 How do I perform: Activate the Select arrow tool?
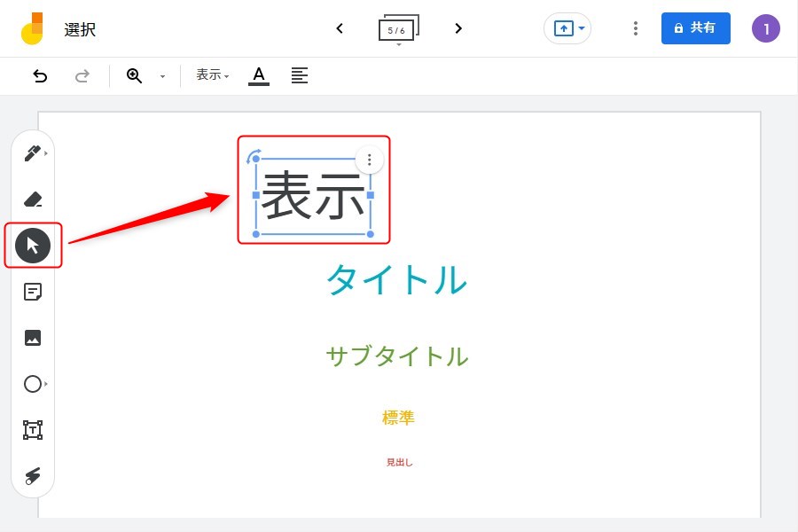pyautogui.click(x=33, y=246)
